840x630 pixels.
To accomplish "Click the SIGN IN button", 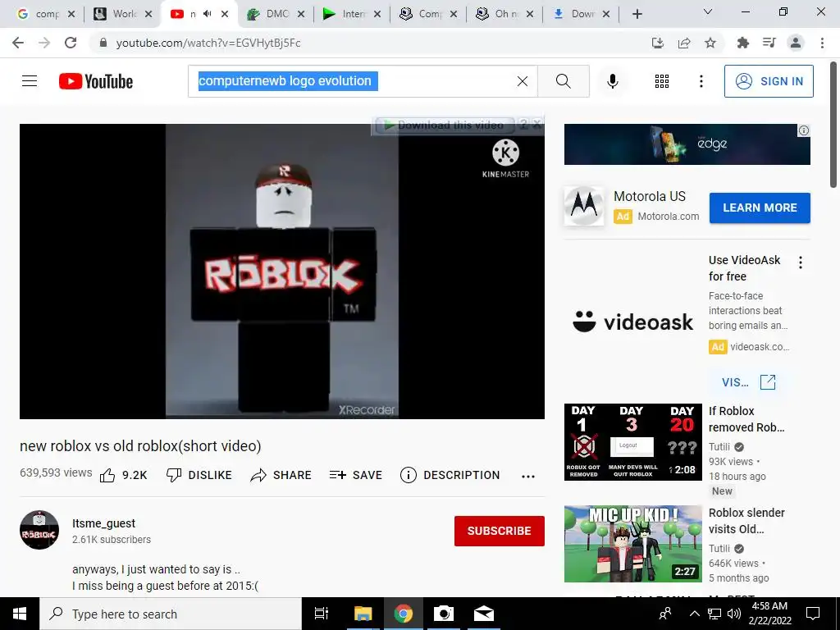I will tap(769, 81).
